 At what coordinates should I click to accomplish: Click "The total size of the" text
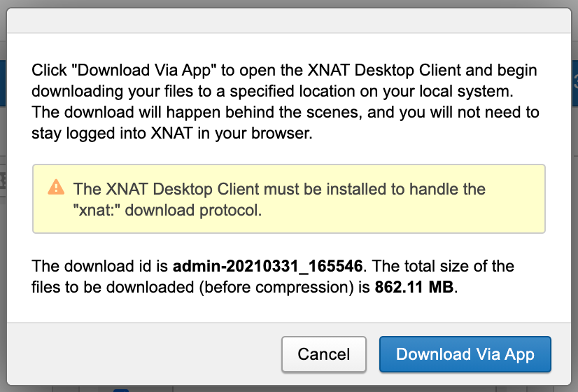(x=446, y=267)
